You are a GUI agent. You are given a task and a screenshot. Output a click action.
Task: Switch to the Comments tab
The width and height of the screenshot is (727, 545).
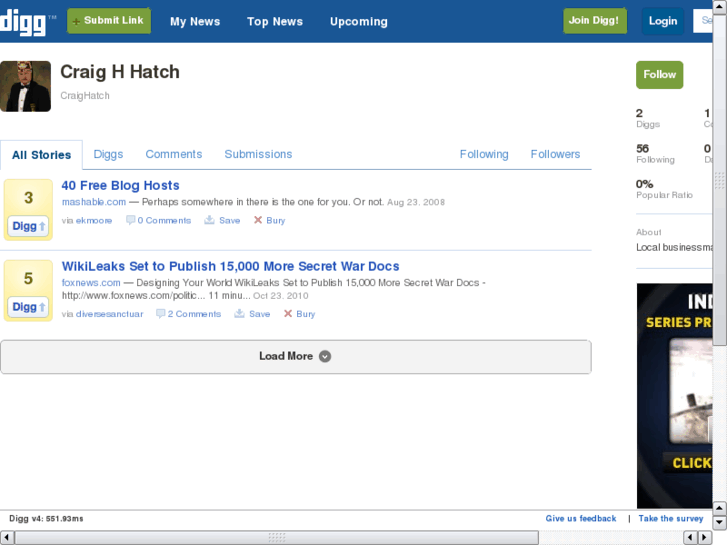[x=174, y=154]
